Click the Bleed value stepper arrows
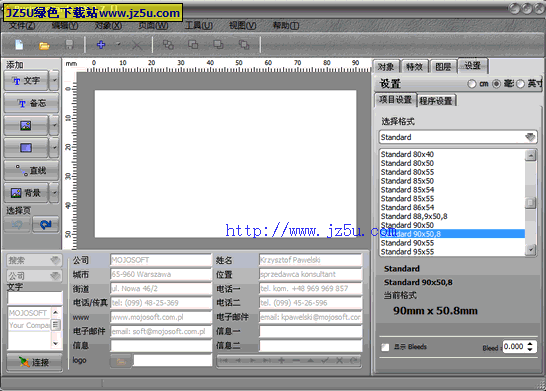Viewport: 546px width, 391px height. pyautogui.click(x=530, y=346)
